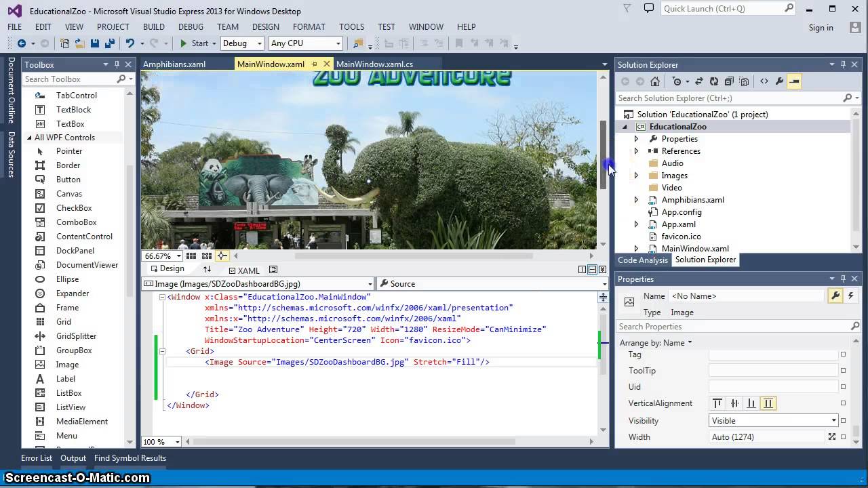Viewport: 868px width, 488px height.
Task: Open the PROJECT menu
Action: pos(113,27)
